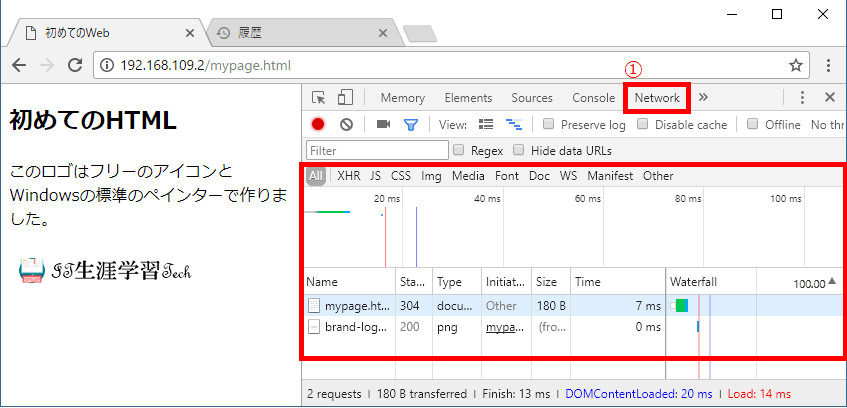Close the 履歴 tab
The height and width of the screenshot is (408, 847).
pos(382,33)
